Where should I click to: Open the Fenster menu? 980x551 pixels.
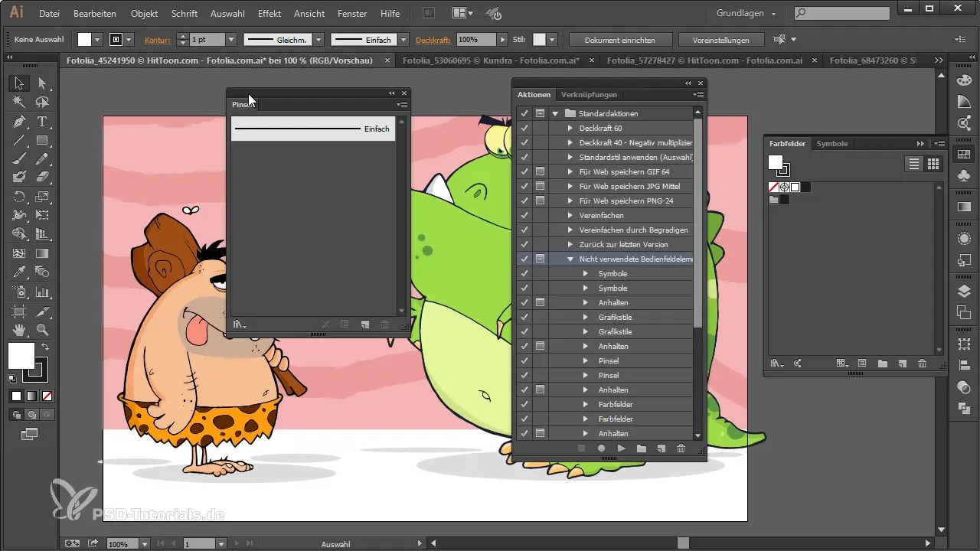click(352, 13)
